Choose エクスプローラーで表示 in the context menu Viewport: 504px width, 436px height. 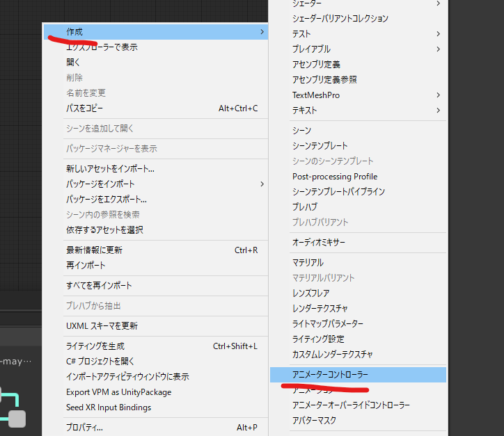tap(102, 47)
